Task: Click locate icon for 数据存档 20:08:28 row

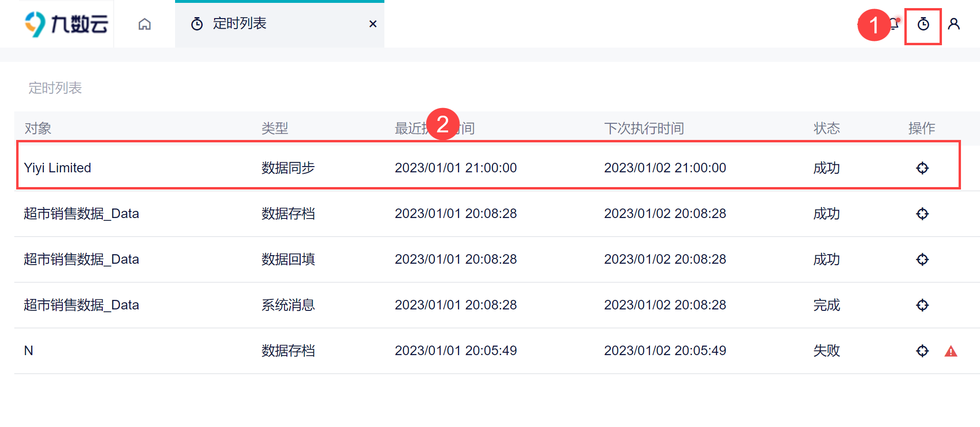Action: pyautogui.click(x=922, y=214)
